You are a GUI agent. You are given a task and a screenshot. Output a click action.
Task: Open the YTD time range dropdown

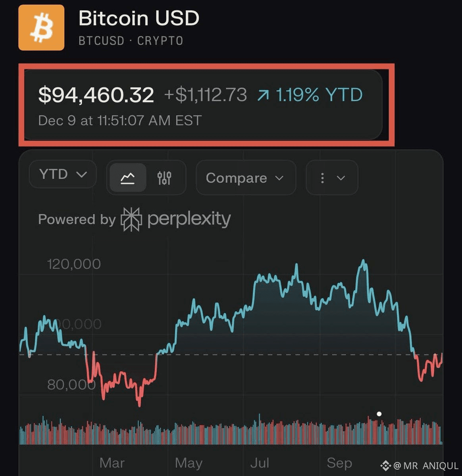[63, 174]
